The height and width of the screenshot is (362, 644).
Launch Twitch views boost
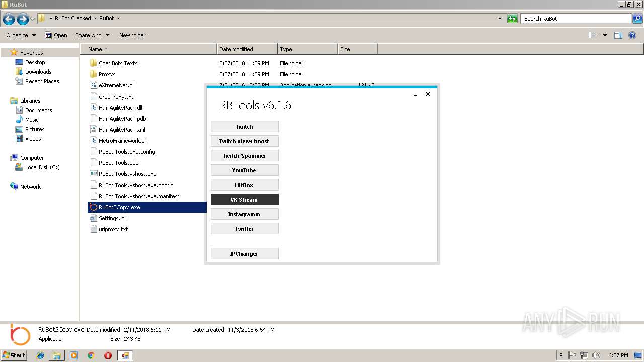click(245, 141)
